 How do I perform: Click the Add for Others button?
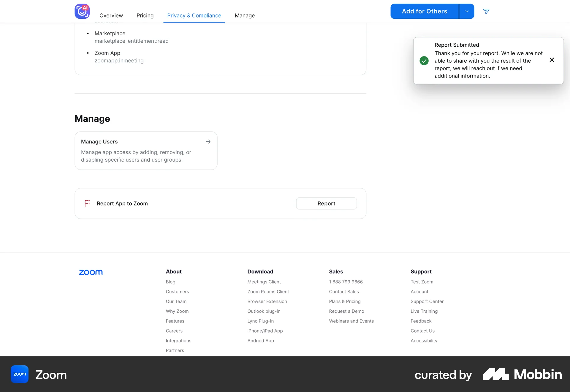425,11
